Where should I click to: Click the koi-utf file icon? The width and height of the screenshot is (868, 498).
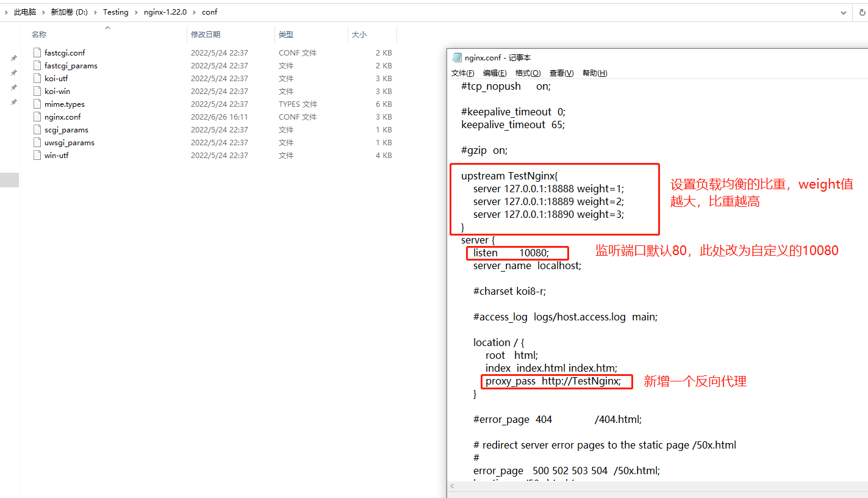37,78
